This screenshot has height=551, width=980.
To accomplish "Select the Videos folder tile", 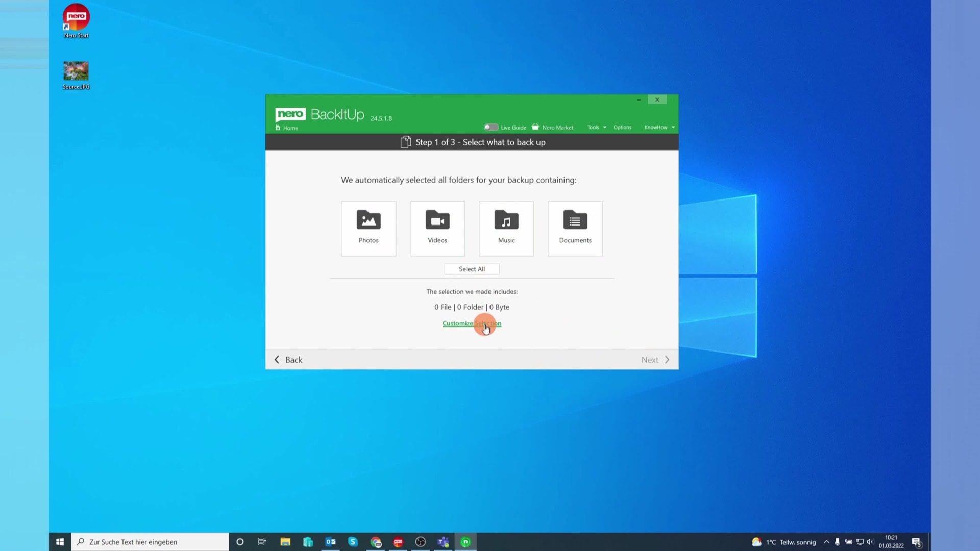I will tap(437, 228).
